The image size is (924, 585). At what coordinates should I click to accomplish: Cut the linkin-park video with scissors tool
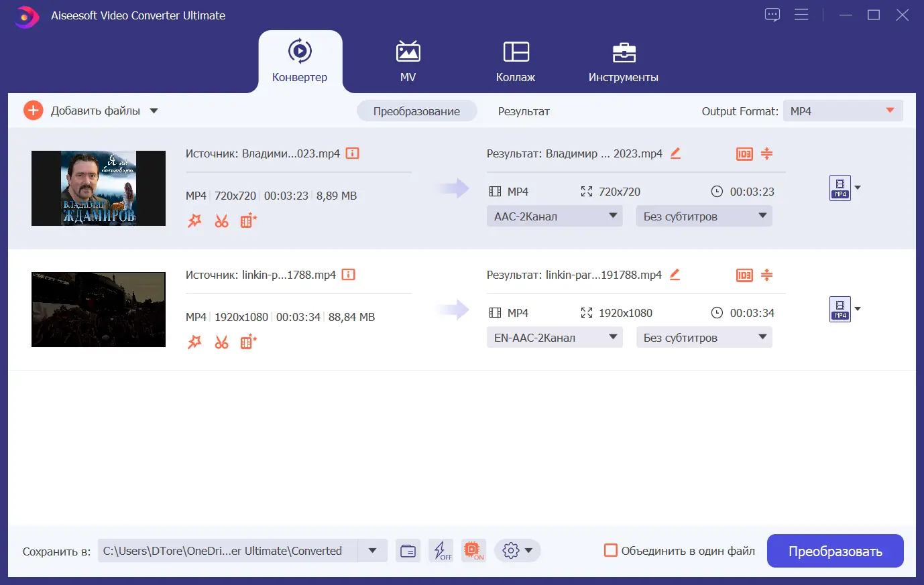pyautogui.click(x=221, y=342)
